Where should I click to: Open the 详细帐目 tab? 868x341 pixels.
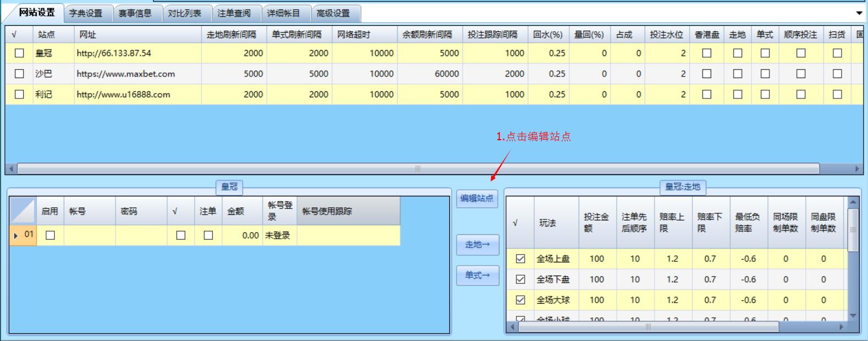point(284,13)
